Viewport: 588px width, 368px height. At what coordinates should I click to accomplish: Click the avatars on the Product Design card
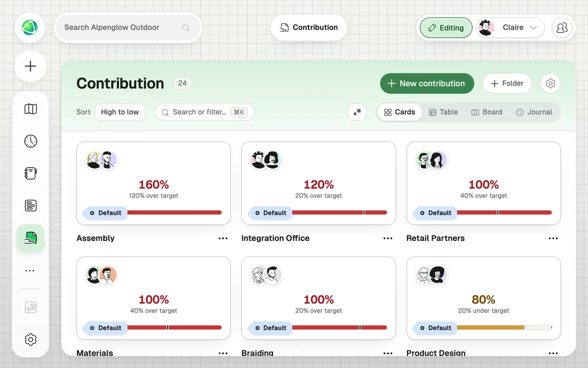coord(431,275)
